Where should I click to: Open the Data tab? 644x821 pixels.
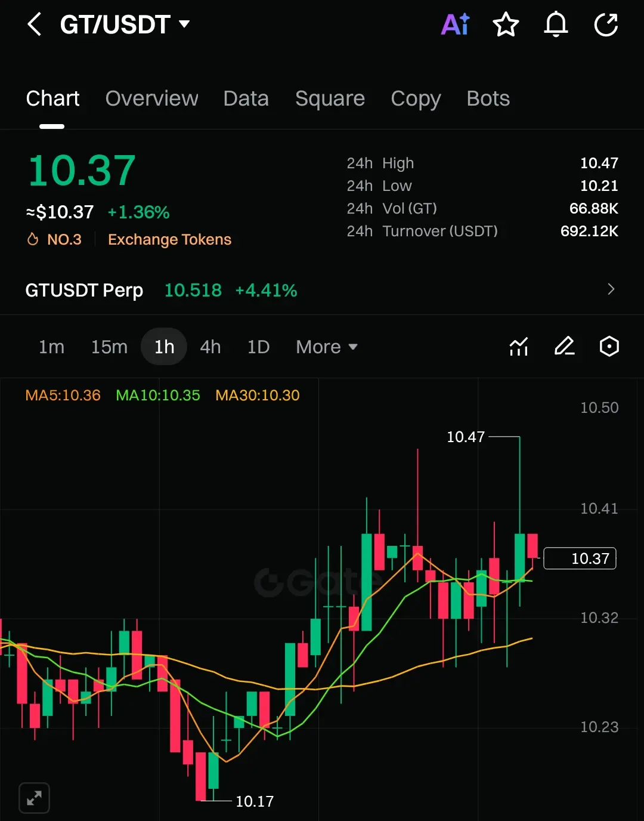coord(246,98)
